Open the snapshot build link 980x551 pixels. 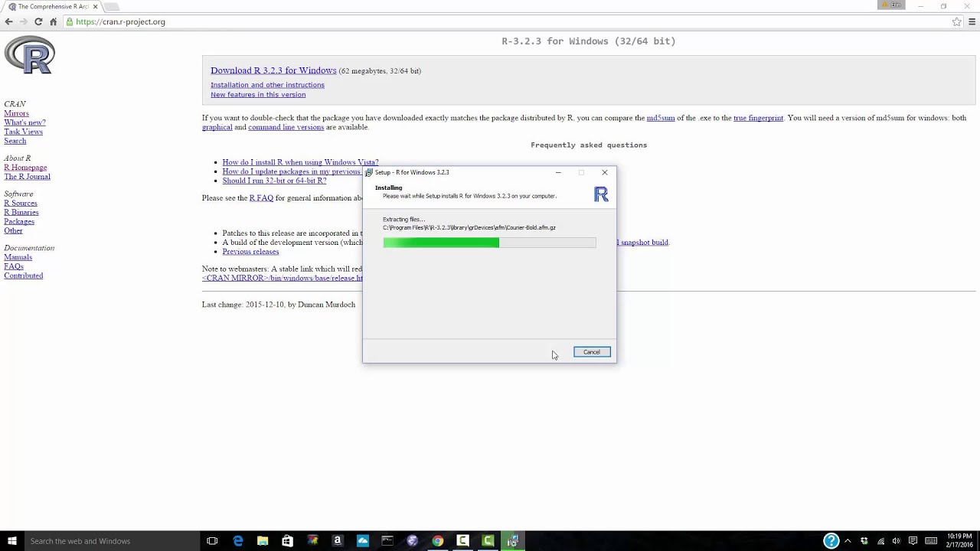(643, 243)
